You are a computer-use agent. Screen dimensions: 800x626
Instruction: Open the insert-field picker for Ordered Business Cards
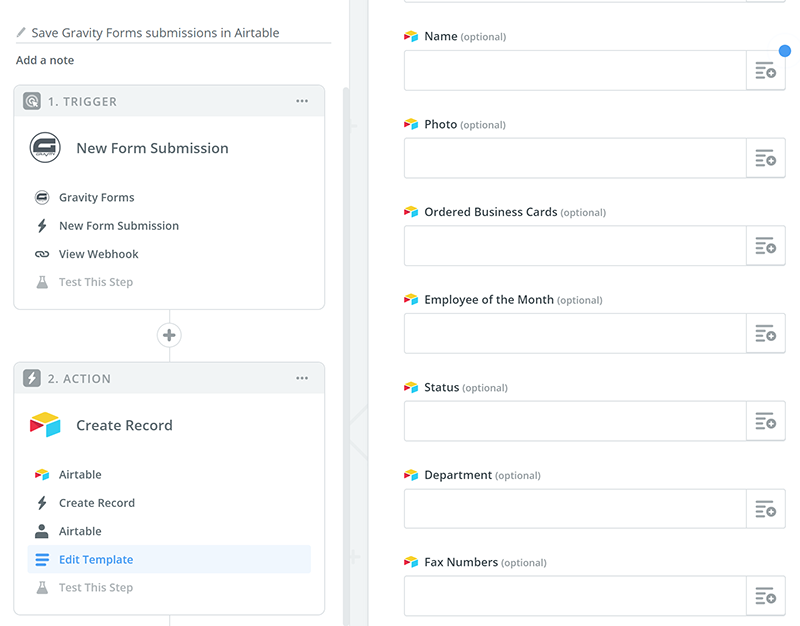point(765,246)
